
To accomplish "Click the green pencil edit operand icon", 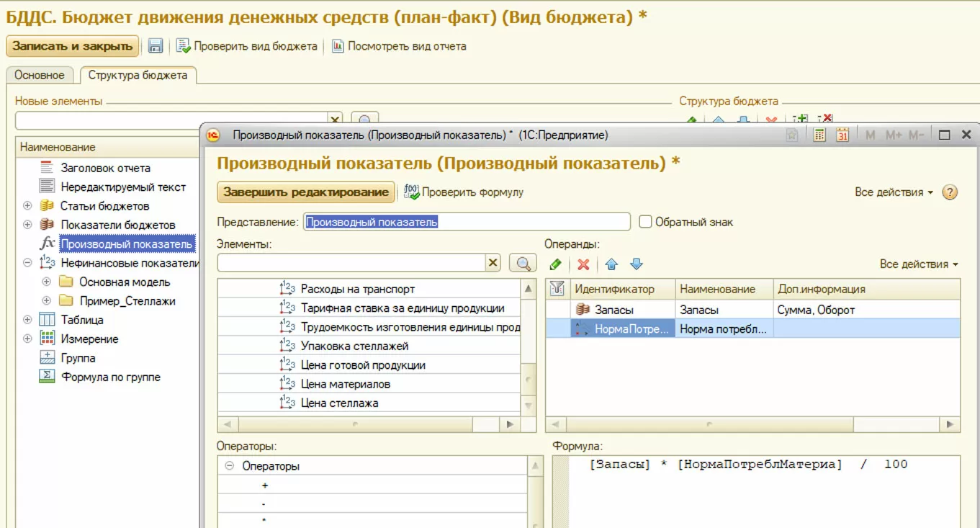I will 555,264.
